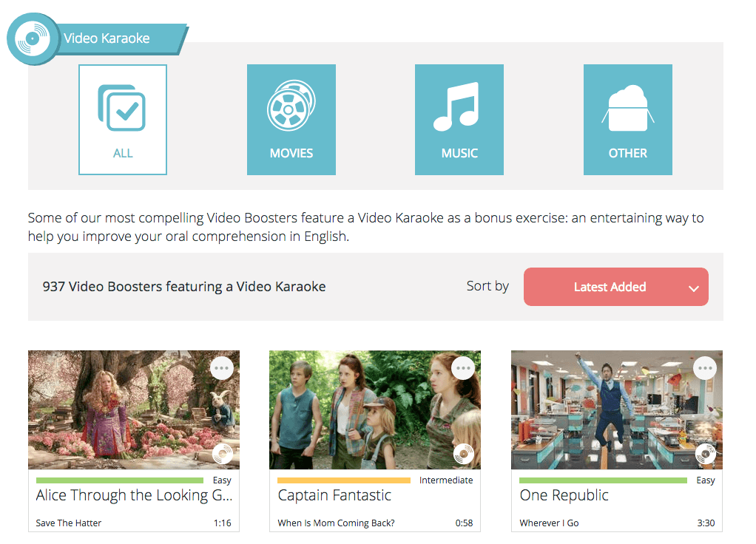The height and width of the screenshot is (544, 756).
Task: Filter by the OTHER category
Action: point(628,120)
